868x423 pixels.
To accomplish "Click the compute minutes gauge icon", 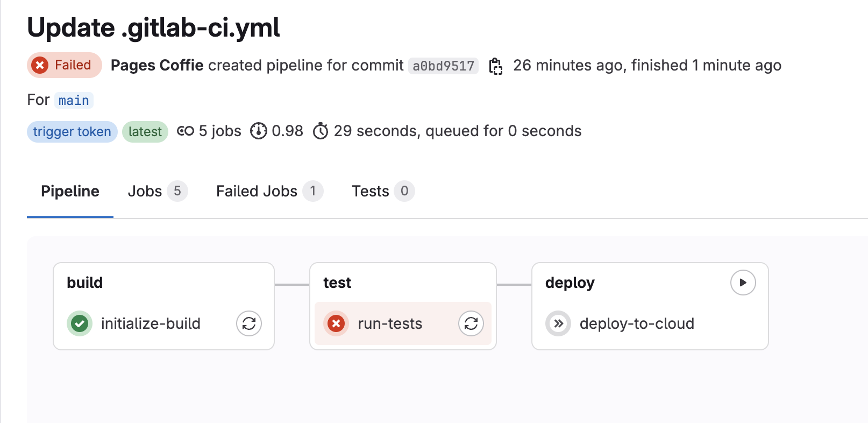I will (259, 131).
